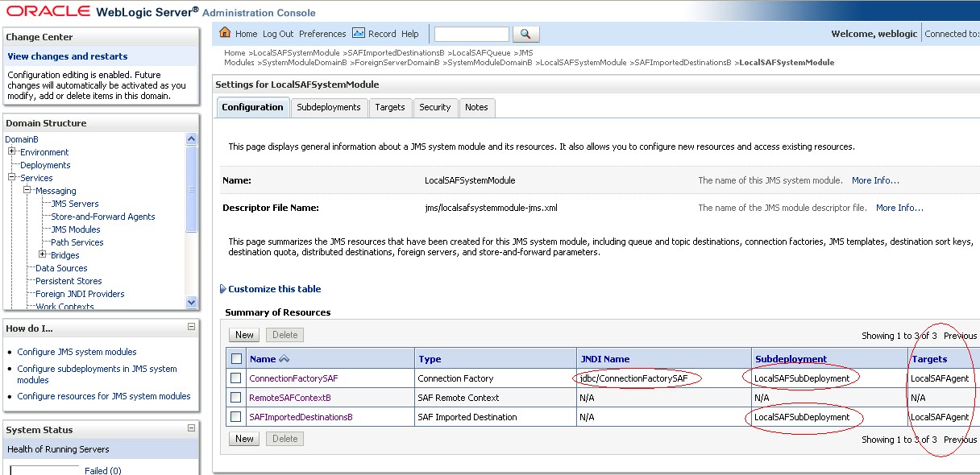Open Path Services in the domain tree

coord(77,242)
